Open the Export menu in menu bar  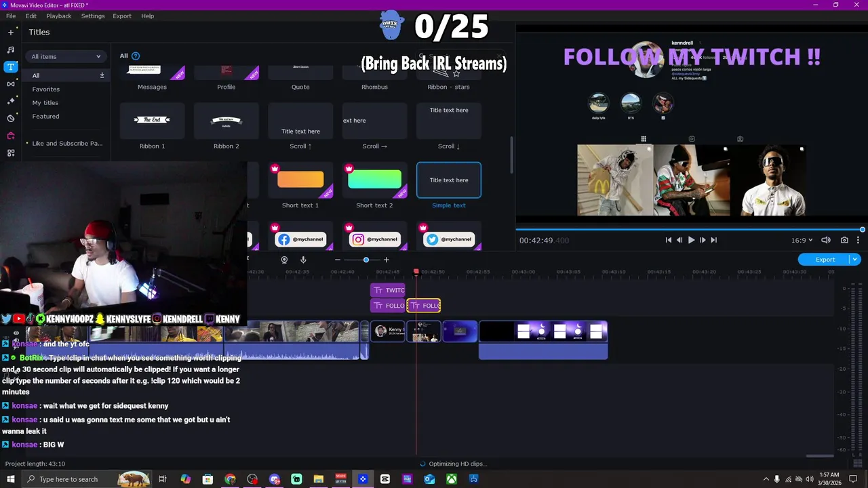pyautogui.click(x=122, y=16)
